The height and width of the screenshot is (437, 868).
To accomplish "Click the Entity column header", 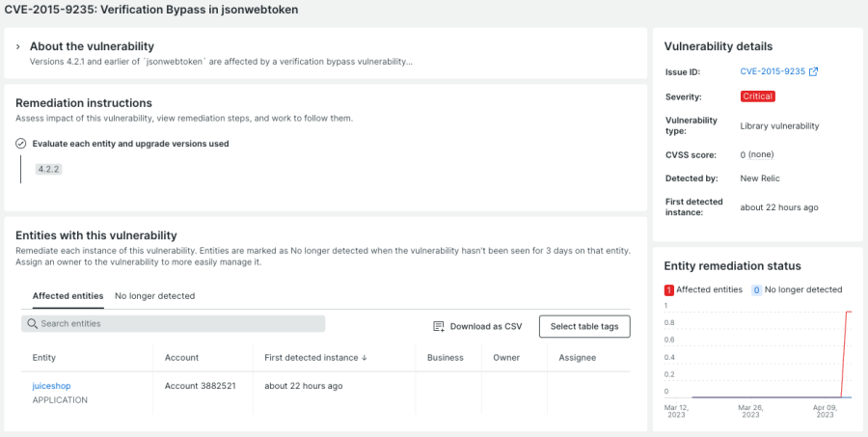I will pyautogui.click(x=44, y=358).
